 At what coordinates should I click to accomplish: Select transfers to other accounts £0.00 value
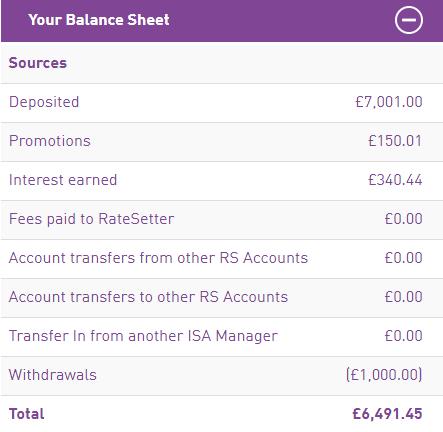[404, 297]
